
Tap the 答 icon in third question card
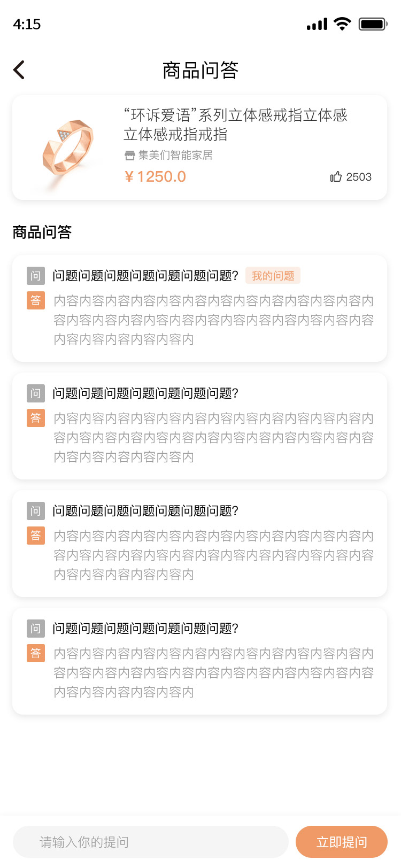[x=36, y=536]
